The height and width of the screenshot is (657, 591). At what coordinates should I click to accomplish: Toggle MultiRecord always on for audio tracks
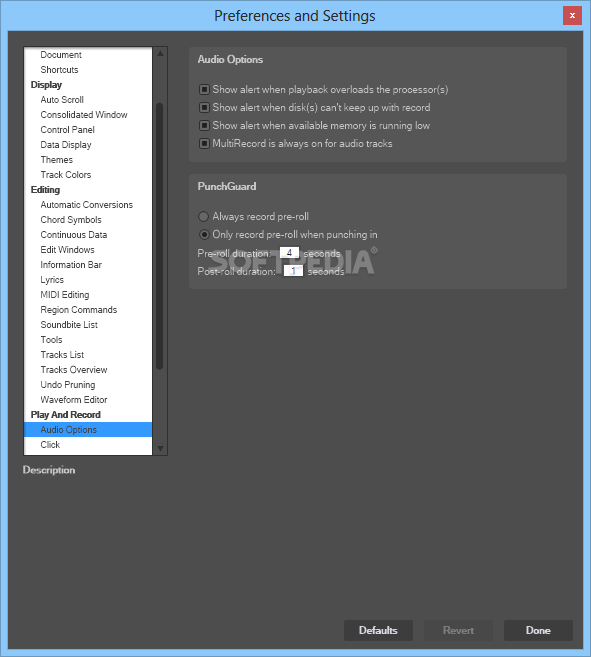[204, 144]
